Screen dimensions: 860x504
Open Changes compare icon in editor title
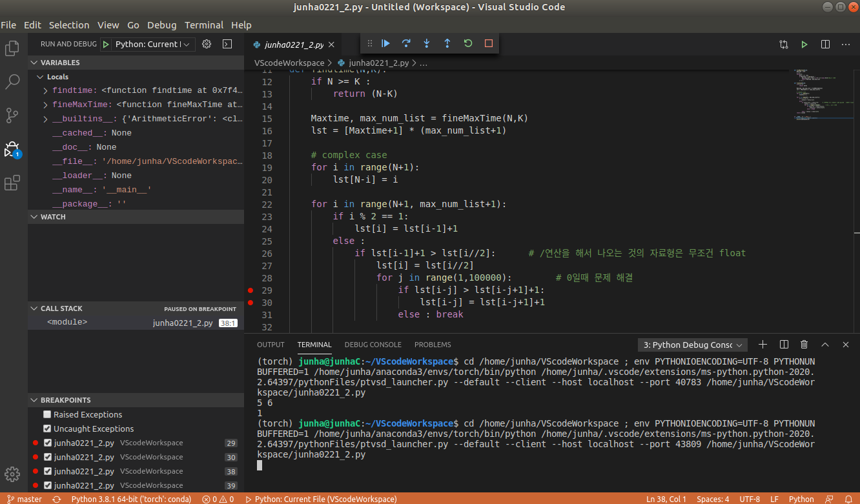pos(784,45)
